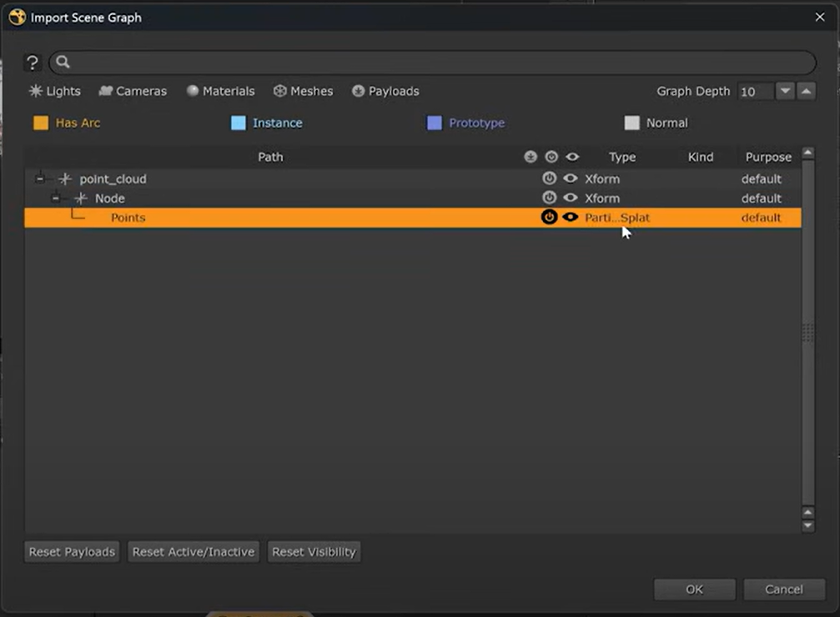Click the Cameras filter icon

106,91
